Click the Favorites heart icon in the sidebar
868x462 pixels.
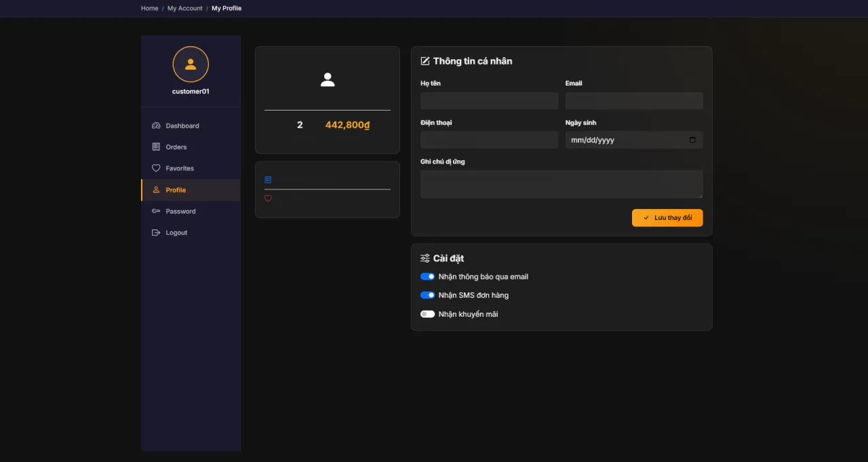pos(156,168)
